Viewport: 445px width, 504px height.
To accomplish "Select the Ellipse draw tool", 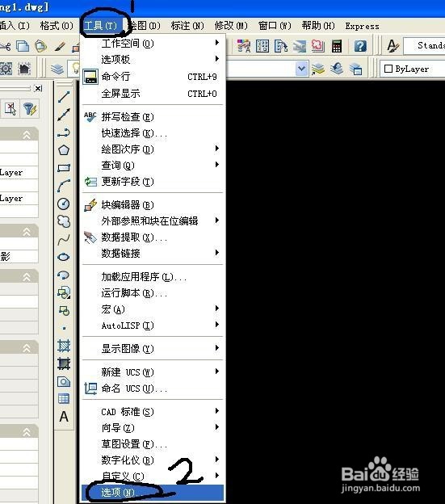I will pos(64,257).
